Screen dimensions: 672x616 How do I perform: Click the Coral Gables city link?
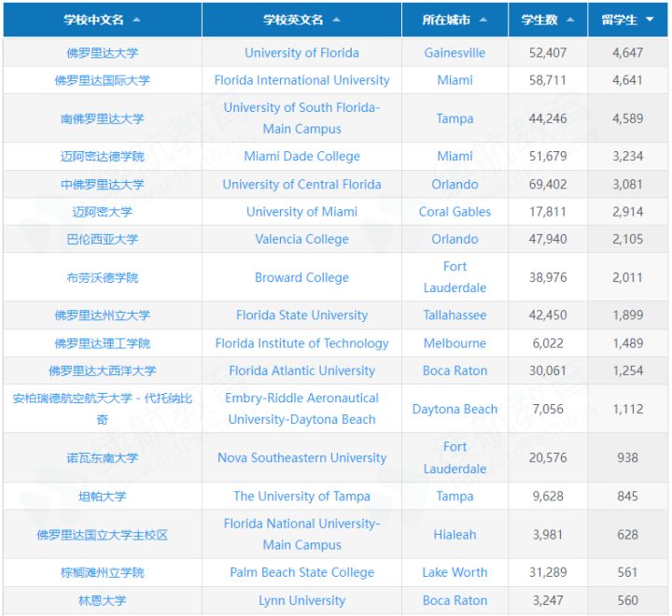pyautogui.click(x=455, y=212)
